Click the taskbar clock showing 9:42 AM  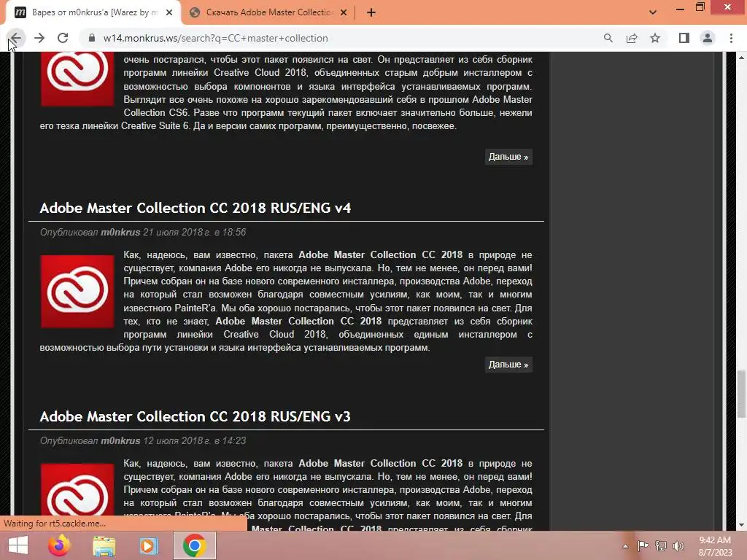coord(715,546)
